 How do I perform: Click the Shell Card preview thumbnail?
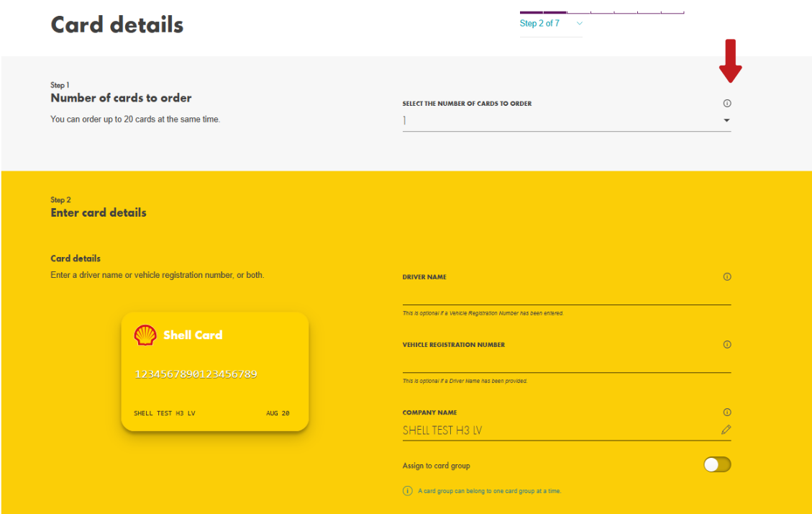(x=214, y=371)
